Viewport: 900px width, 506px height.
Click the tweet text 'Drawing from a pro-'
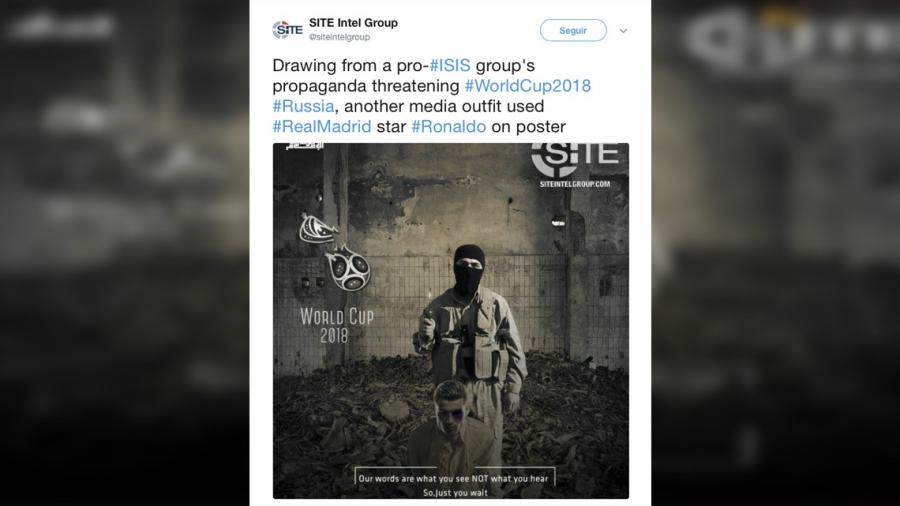click(351, 65)
